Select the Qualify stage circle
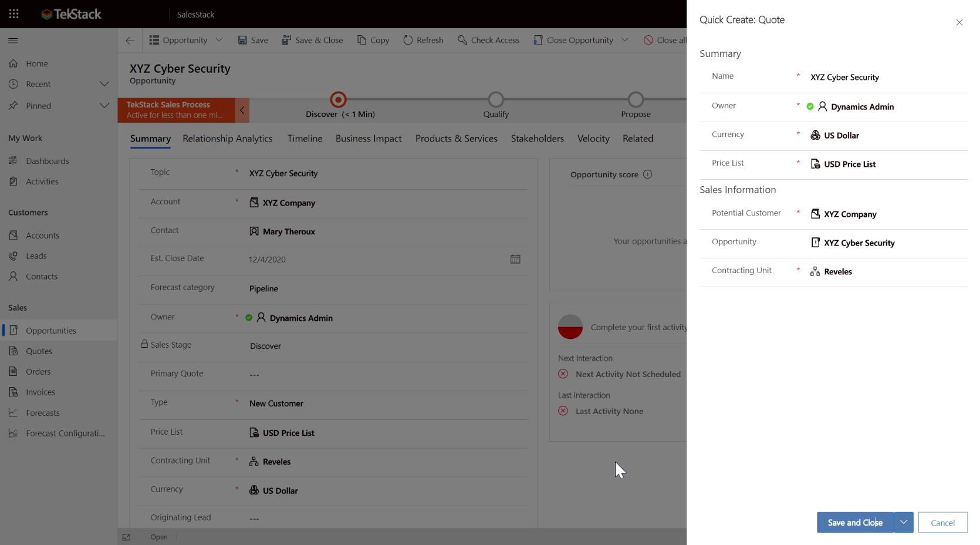 coord(496,99)
